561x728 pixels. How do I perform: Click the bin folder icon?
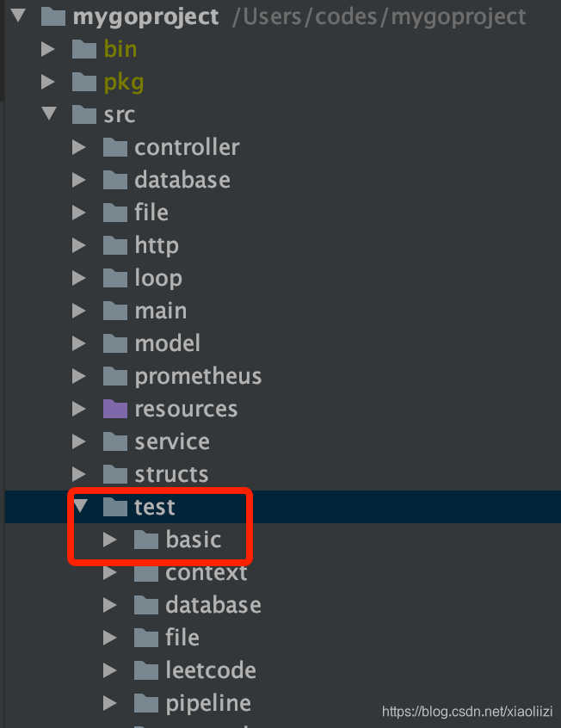click(x=84, y=49)
